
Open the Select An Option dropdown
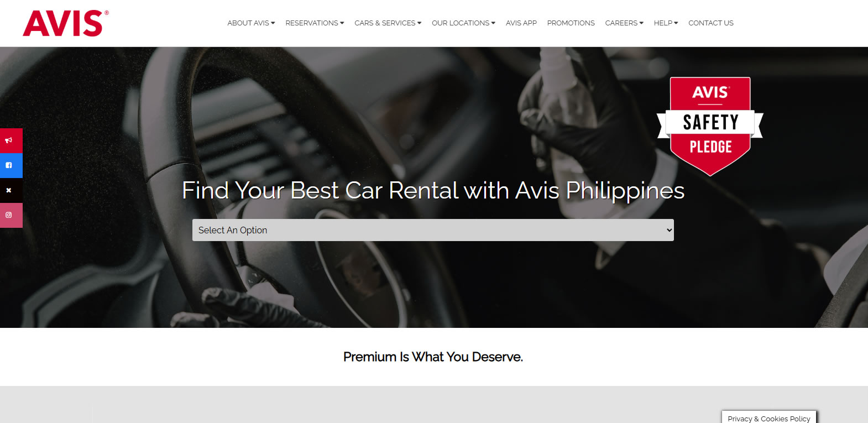[433, 230]
